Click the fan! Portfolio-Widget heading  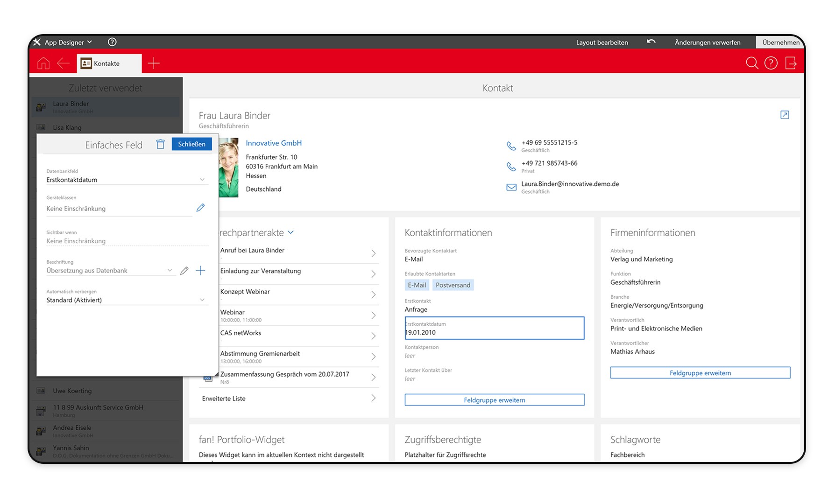[x=241, y=440]
